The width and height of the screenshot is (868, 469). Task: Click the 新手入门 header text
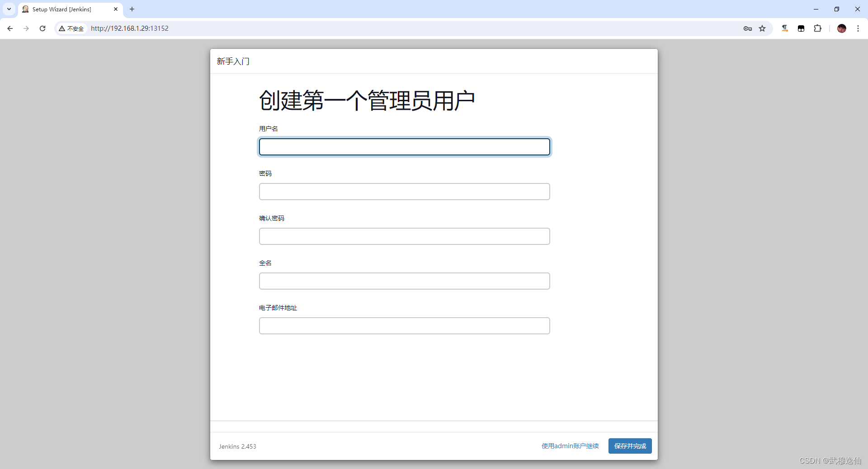[233, 61]
